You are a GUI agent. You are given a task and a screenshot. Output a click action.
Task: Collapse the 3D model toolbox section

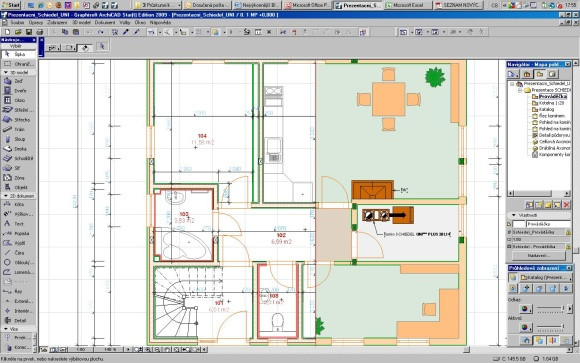6,73
